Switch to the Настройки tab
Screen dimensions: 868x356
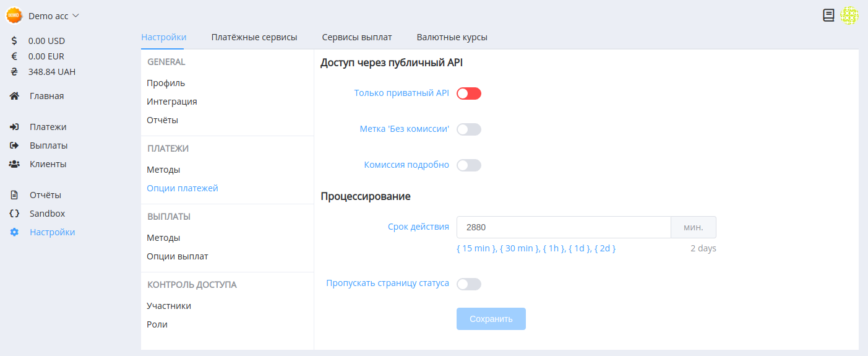(x=164, y=37)
